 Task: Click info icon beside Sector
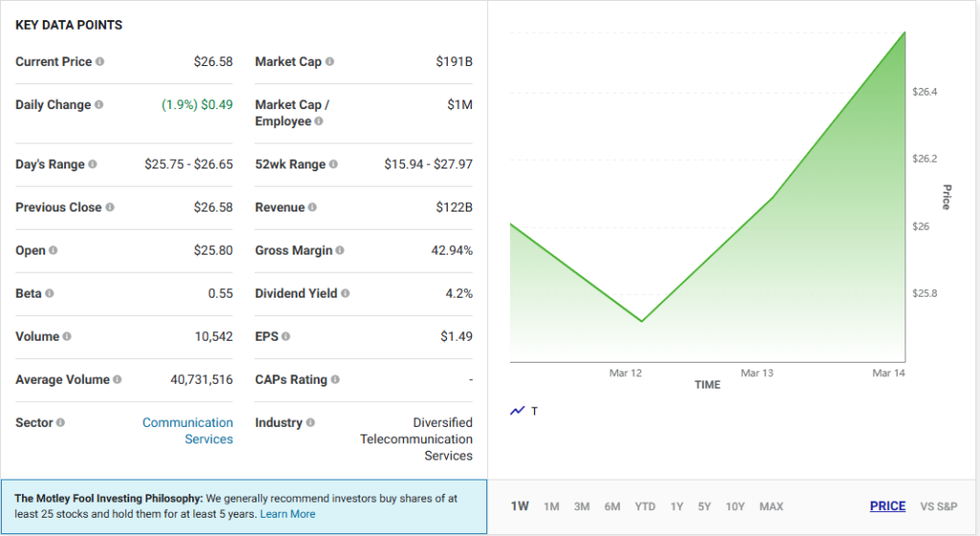click(x=60, y=422)
